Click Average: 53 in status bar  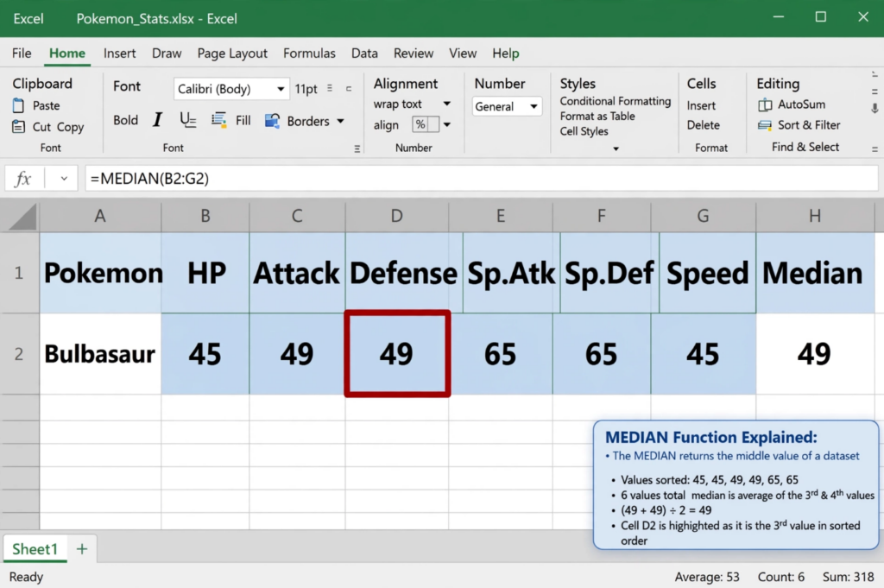707,578
